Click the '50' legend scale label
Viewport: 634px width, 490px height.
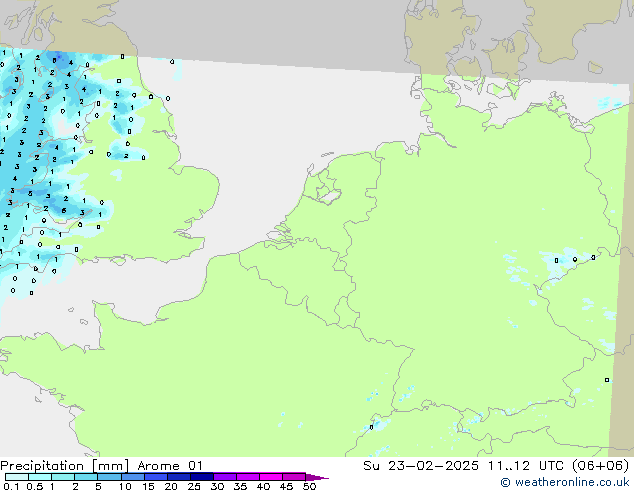tap(309, 486)
